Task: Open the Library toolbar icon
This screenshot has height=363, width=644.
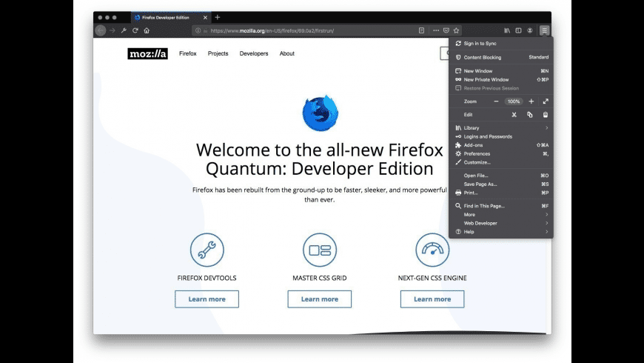Action: tap(507, 30)
